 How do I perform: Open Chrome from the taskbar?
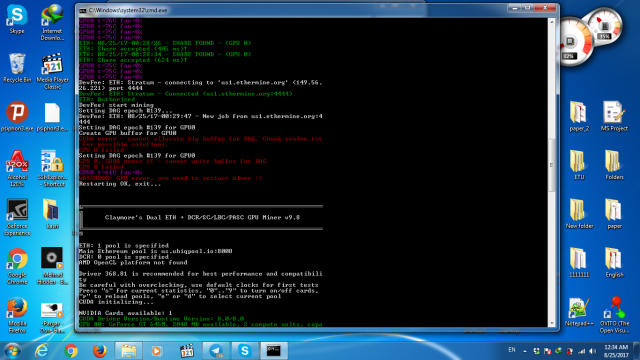[71, 351]
